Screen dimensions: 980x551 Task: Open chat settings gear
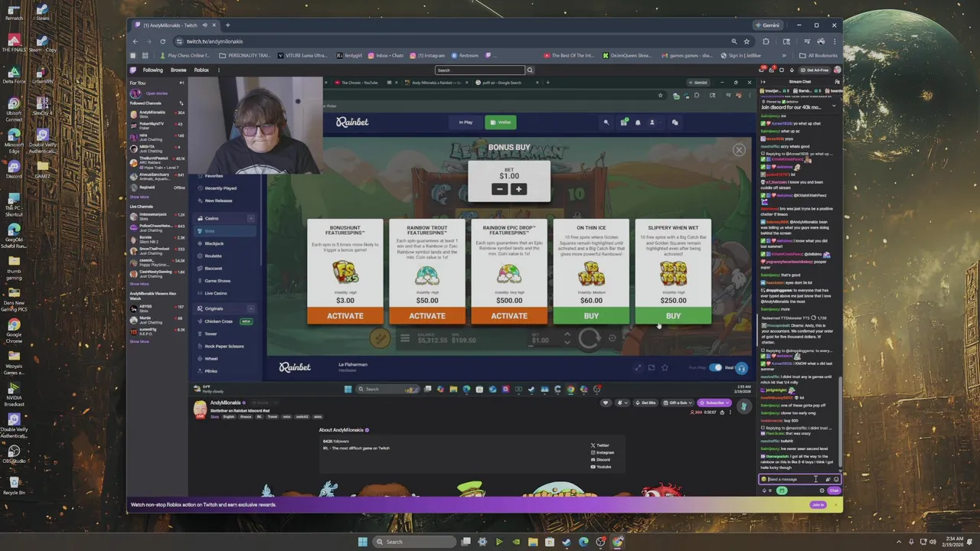click(x=822, y=491)
